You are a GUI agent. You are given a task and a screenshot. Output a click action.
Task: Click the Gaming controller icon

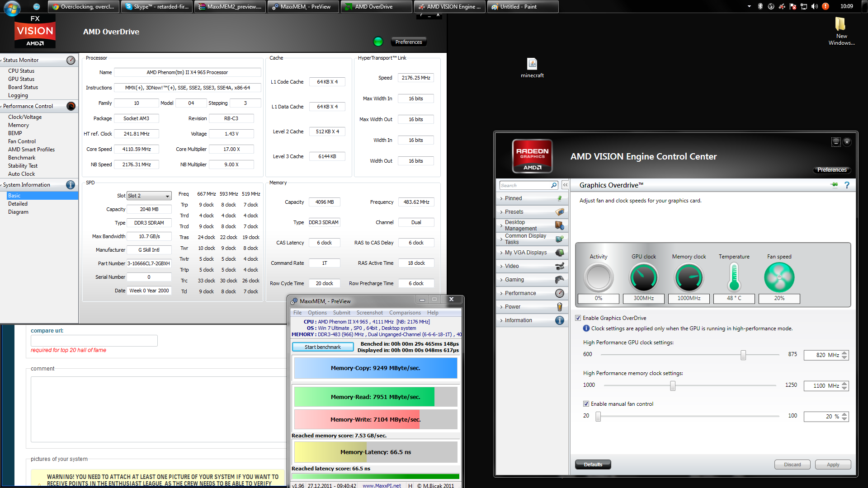(560, 280)
